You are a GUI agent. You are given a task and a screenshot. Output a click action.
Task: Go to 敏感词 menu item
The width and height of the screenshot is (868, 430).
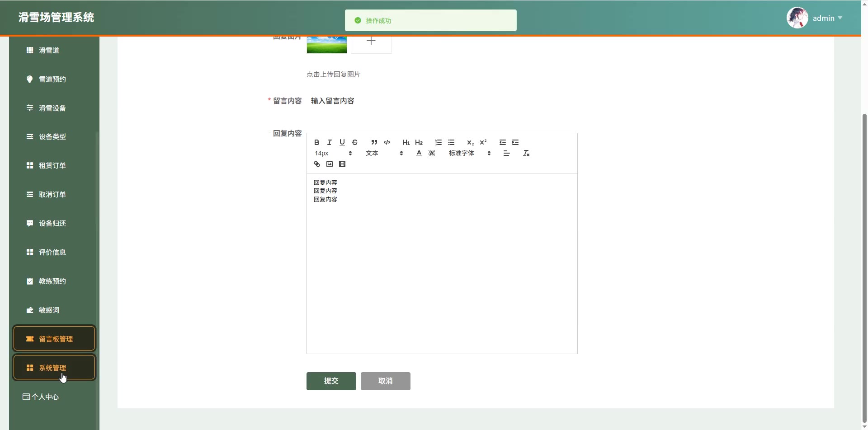(54, 310)
